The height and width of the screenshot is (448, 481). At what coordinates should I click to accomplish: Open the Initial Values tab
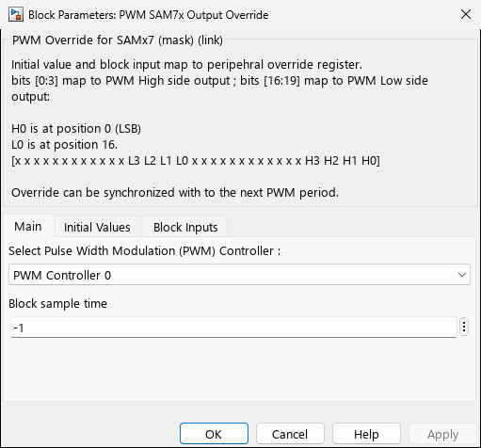coord(97,227)
